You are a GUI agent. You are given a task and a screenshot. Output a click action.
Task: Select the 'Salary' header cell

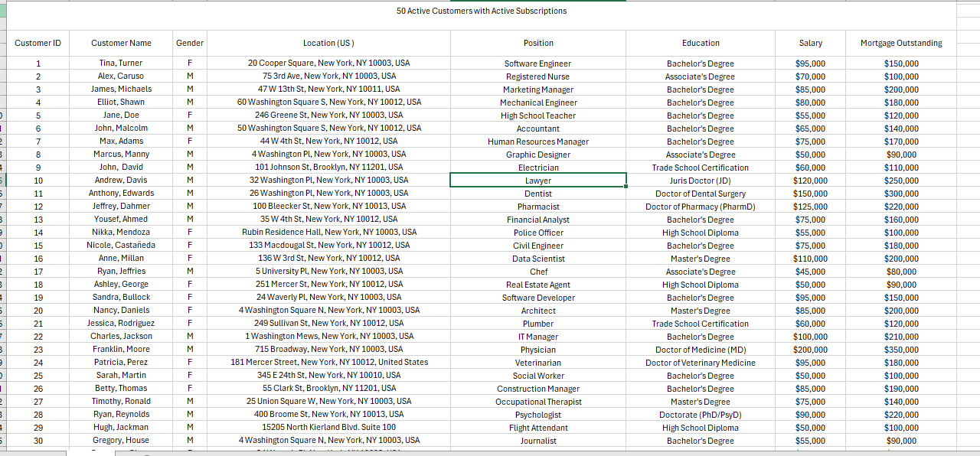[810, 43]
